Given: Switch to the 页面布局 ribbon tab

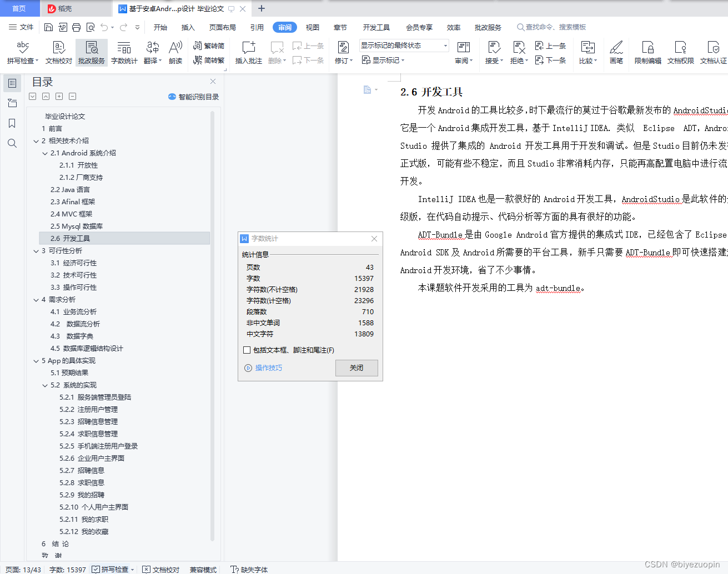Looking at the screenshot, I should point(223,27).
